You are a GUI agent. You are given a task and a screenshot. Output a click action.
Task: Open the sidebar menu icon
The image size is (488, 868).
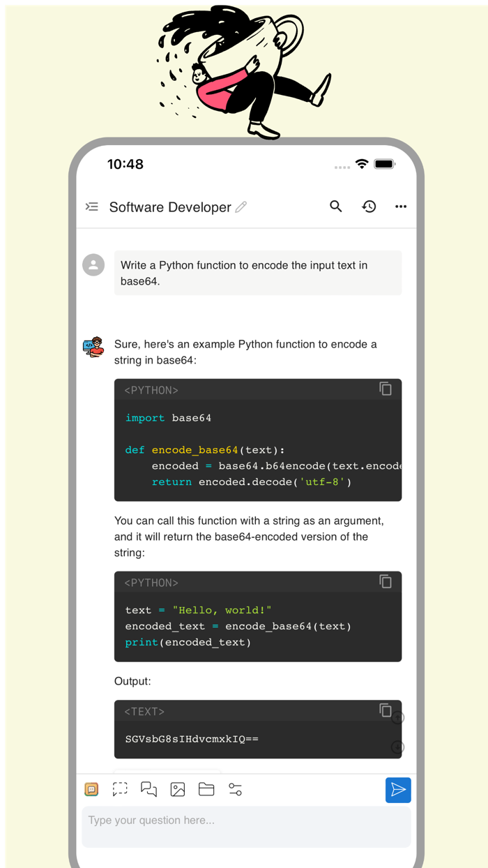point(92,207)
